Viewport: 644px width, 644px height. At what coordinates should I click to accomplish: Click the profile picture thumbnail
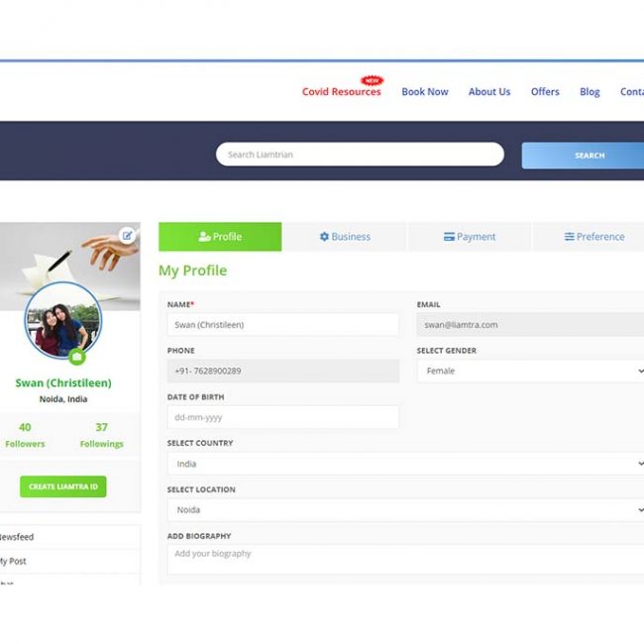[x=62, y=322]
